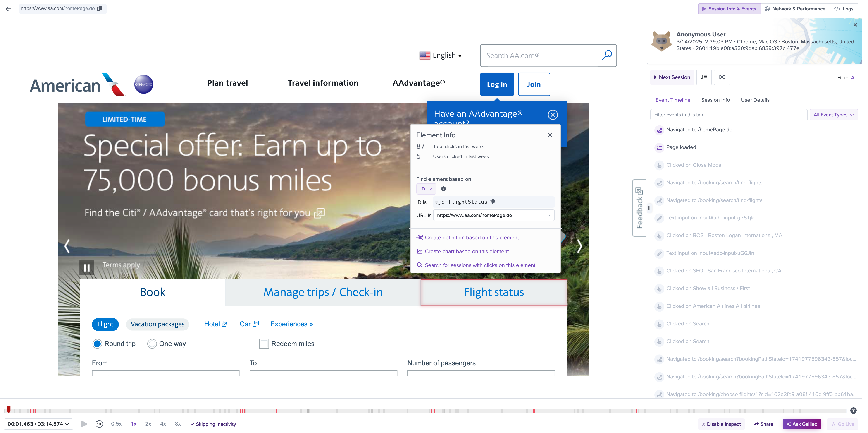The width and height of the screenshot is (868, 433).
Task: Set playback speed to 1x
Action: tap(134, 424)
